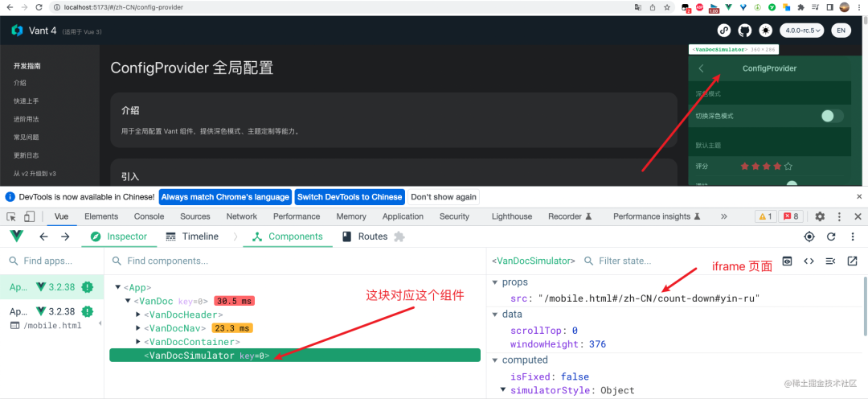This screenshot has height=399, width=868.
Task: Open the 4.0.0-rc.5 version dropdown
Action: coord(801,31)
